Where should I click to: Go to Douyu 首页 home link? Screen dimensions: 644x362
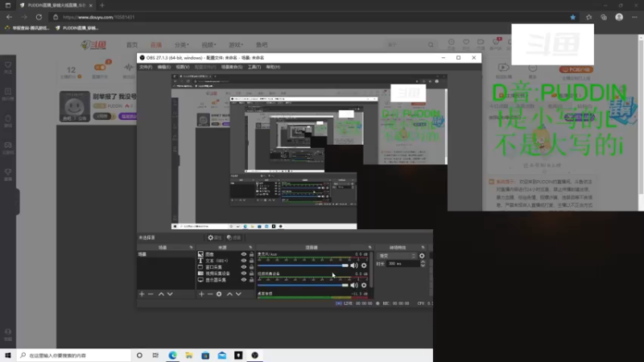click(132, 45)
